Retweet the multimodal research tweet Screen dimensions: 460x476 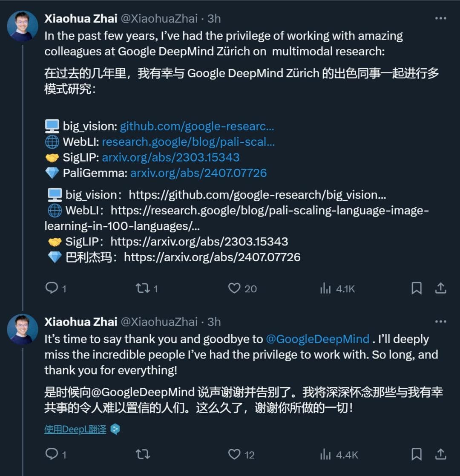(143, 288)
